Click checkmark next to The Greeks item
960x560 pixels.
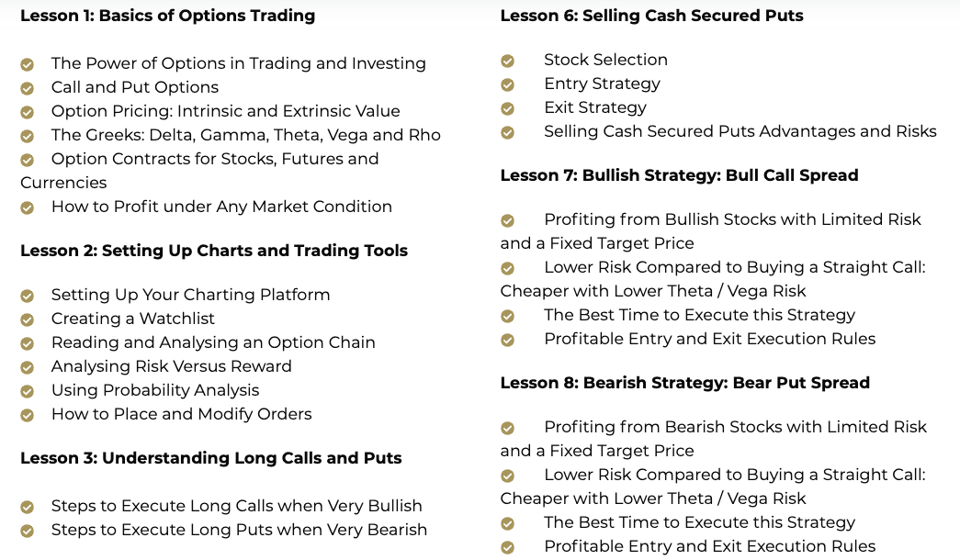27,137
